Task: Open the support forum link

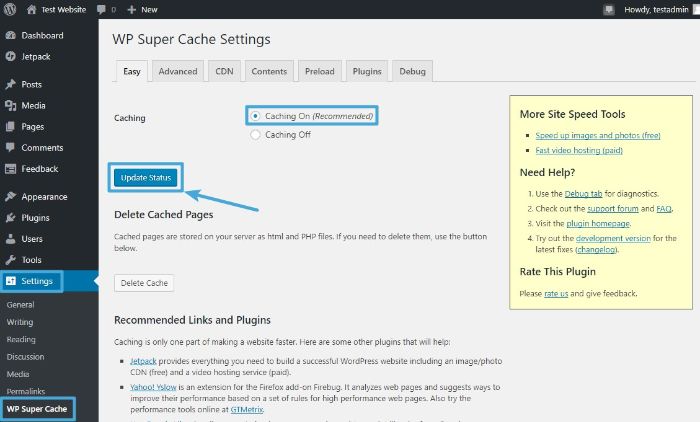Action: [612, 209]
